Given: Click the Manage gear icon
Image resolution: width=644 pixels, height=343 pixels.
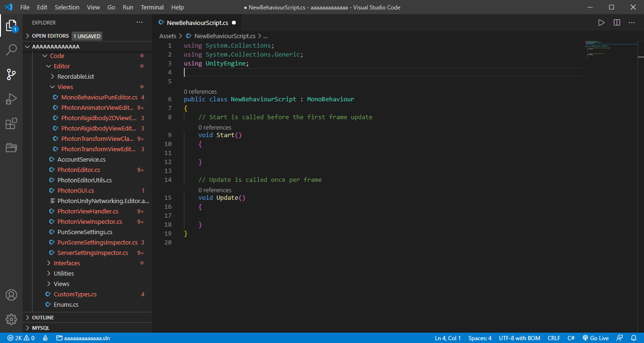Looking at the screenshot, I should [x=11, y=319].
